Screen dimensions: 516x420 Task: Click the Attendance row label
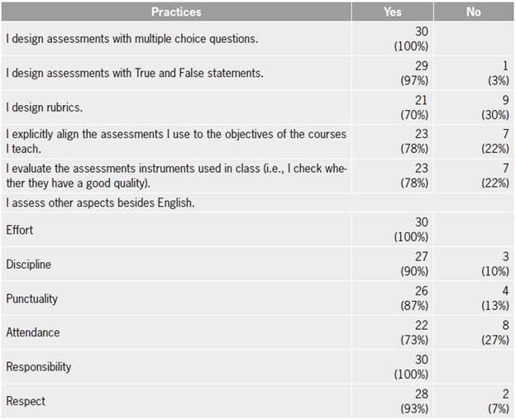click(32, 332)
